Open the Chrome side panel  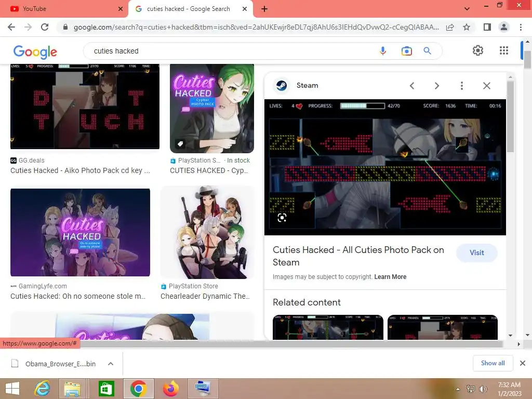point(487,27)
